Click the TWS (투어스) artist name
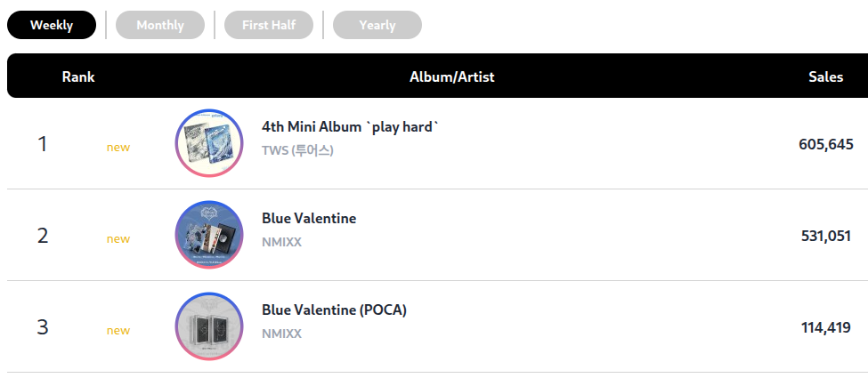The image size is (868, 378). click(297, 150)
